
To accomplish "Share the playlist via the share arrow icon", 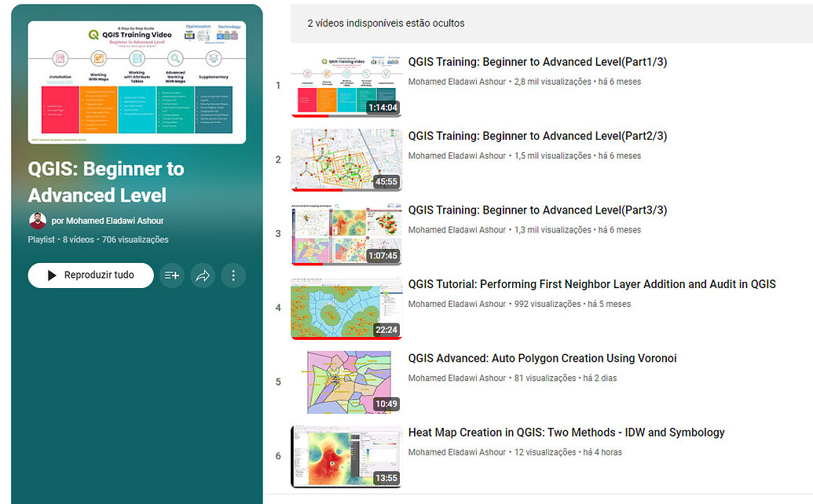I will click(x=203, y=276).
